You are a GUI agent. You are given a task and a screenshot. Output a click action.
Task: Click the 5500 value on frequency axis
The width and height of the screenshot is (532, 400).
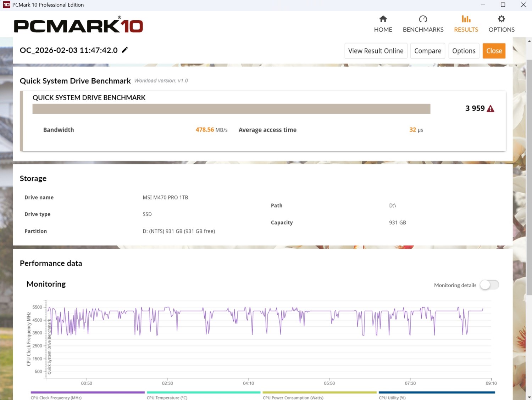click(37, 307)
